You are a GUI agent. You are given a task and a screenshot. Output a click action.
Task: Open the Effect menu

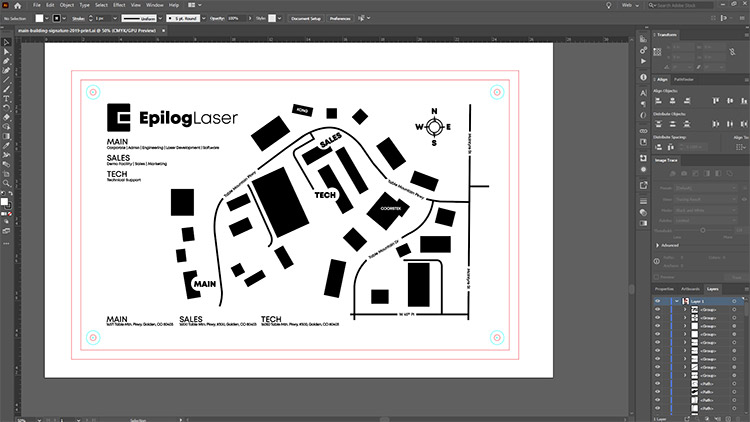pyautogui.click(x=119, y=6)
